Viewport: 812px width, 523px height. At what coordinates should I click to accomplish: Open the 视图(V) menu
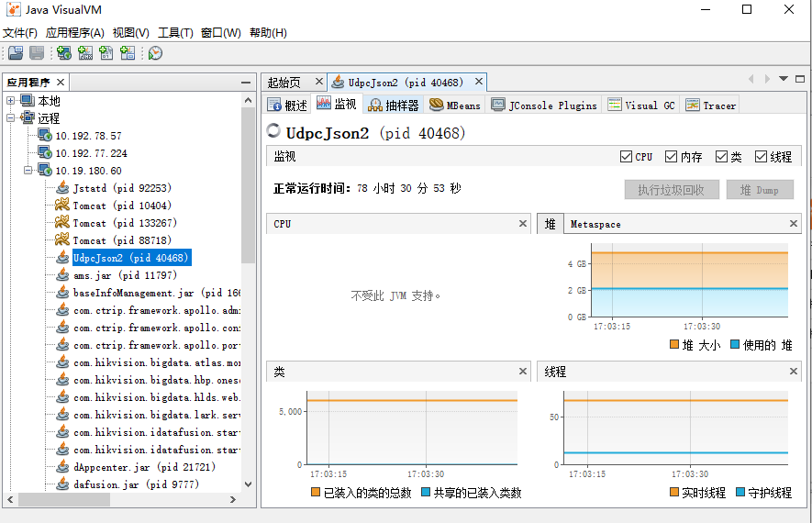[x=131, y=33]
